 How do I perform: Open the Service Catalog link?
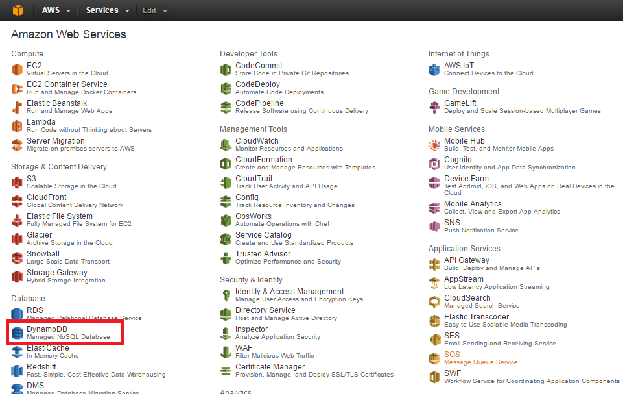[x=263, y=235]
